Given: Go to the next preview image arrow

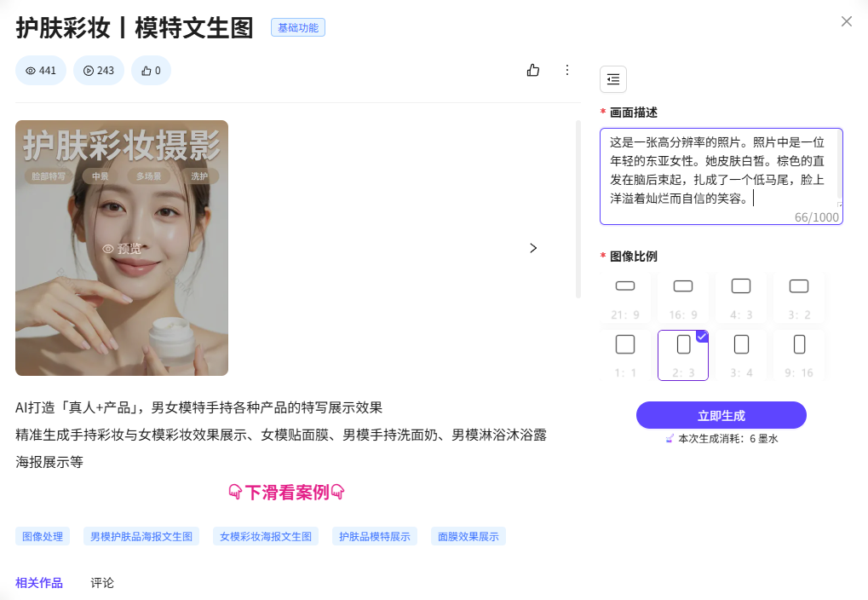Looking at the screenshot, I should (533, 248).
